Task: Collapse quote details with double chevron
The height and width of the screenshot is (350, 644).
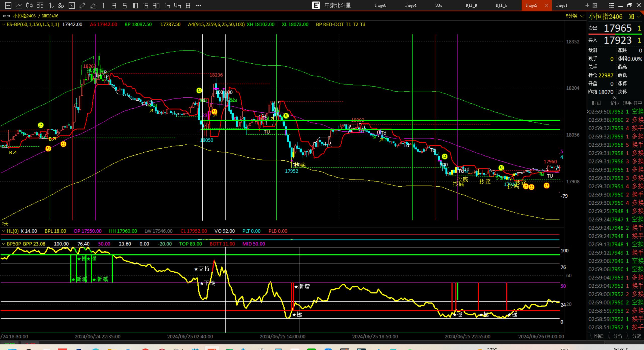Action: coord(614,97)
